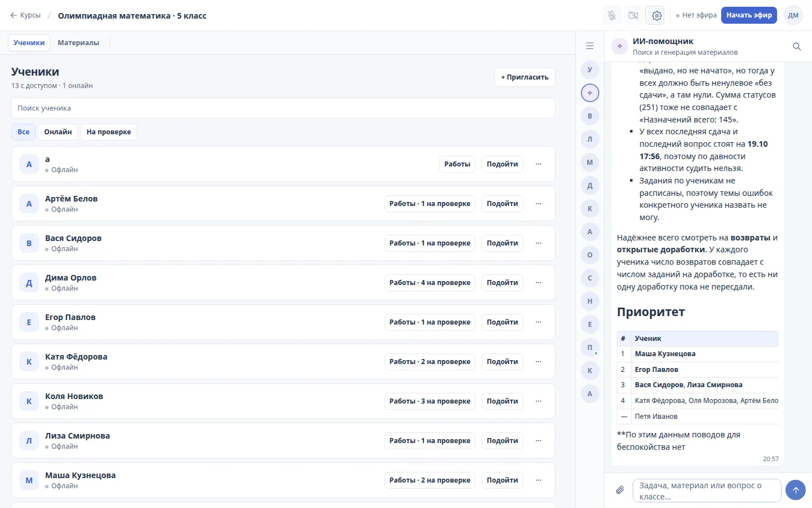Click Подойти for Лиза Смирнова
Viewport: 812px width, 508px height.
502,441
